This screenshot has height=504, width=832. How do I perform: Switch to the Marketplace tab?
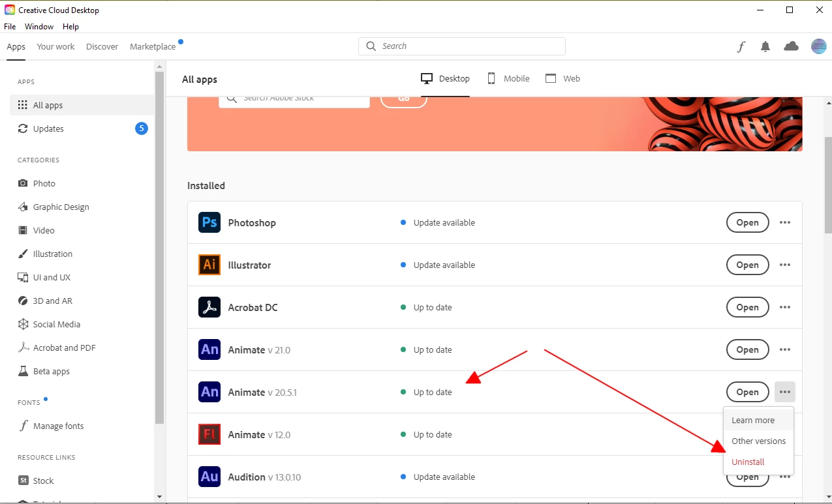coord(153,46)
